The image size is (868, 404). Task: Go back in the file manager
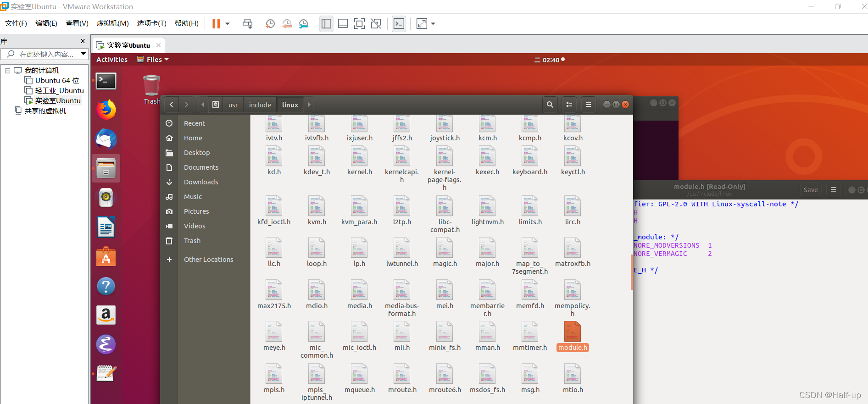click(x=172, y=105)
